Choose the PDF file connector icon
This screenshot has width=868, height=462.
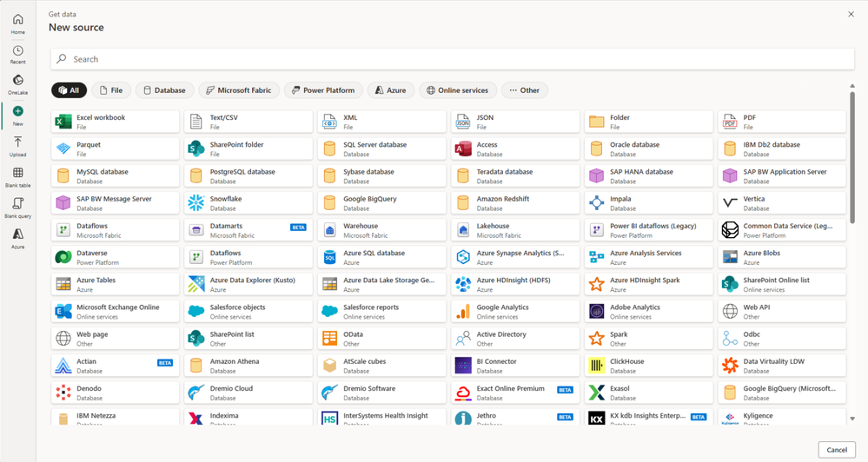click(730, 122)
